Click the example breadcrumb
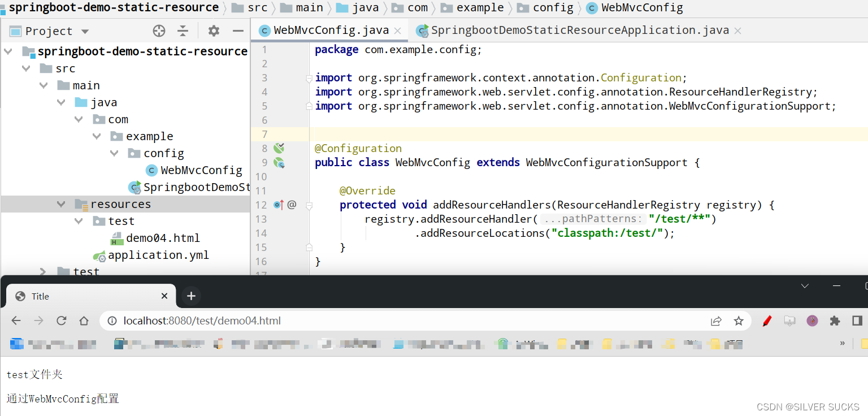868x416 pixels. [472, 8]
